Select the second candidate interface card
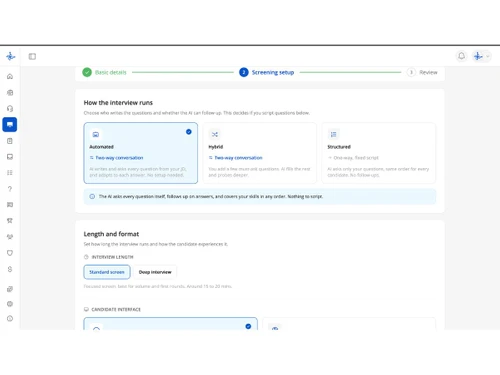The height and width of the screenshot is (375, 500). tap(349, 324)
